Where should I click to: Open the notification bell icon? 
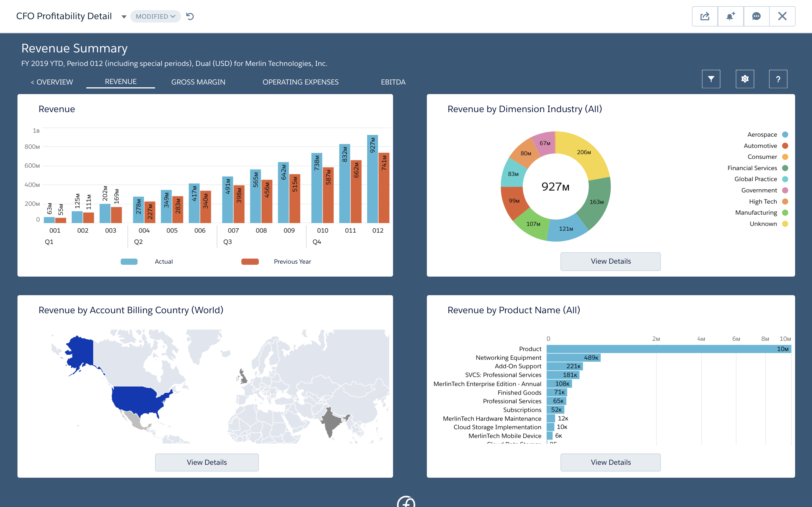tap(731, 16)
